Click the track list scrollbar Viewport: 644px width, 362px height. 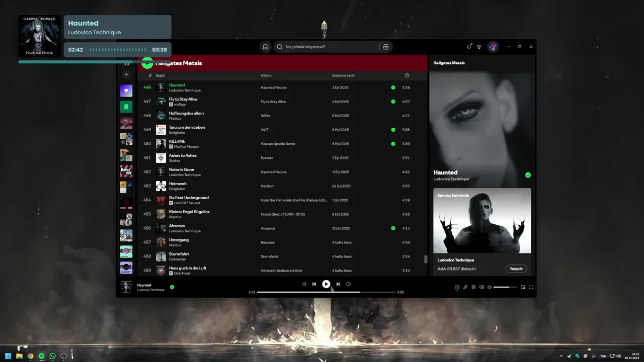coord(426,259)
